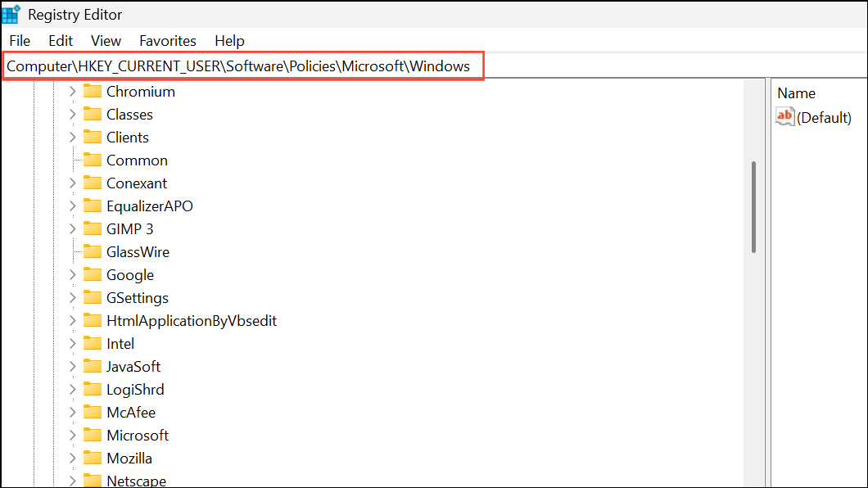This screenshot has width=868, height=488.
Task: Expand the EqualizerAPO key
Action: click(x=73, y=206)
